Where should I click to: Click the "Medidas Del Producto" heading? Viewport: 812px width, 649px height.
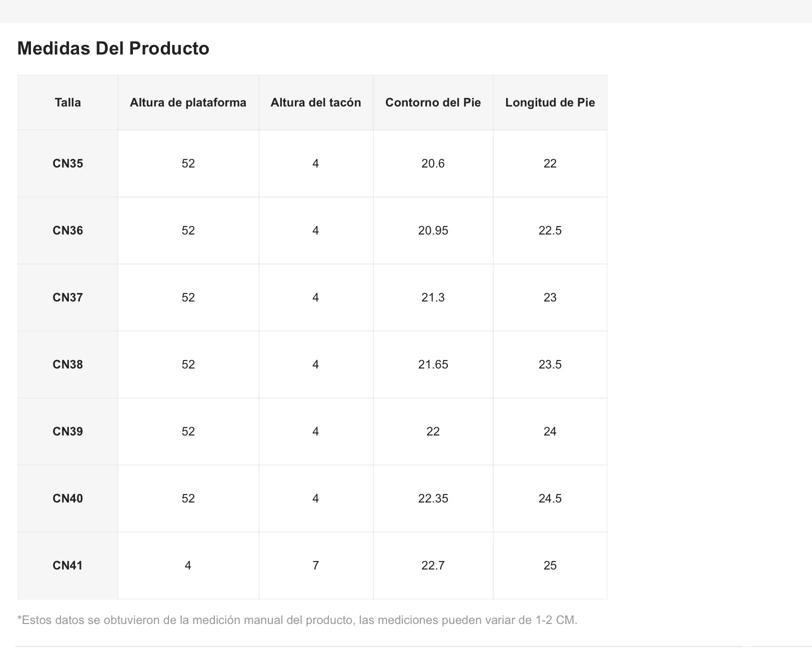pos(113,48)
